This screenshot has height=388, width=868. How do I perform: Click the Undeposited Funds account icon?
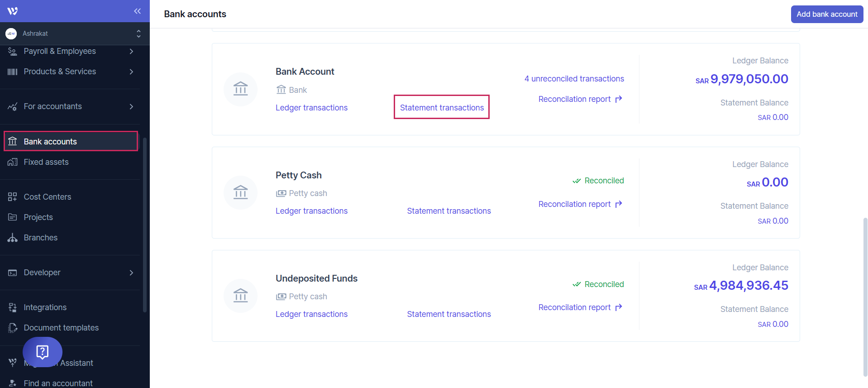(x=240, y=296)
